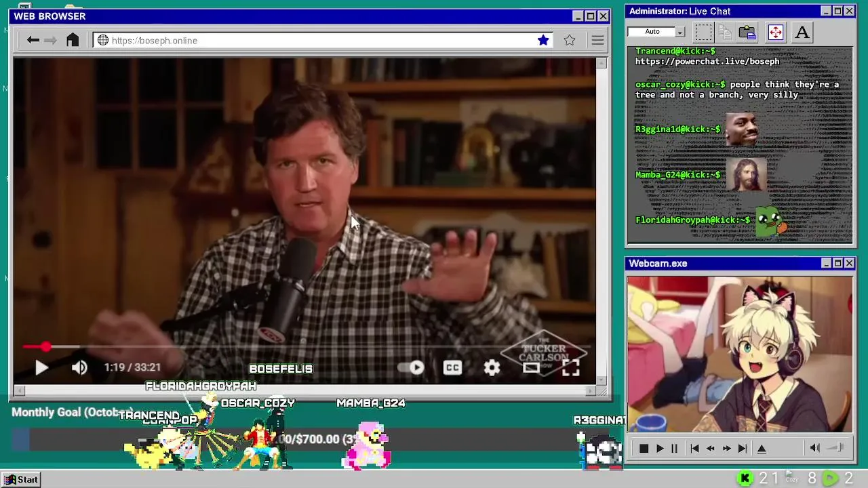
Task: Click the green Rumble play icon in taskbar
Action: 830,479
